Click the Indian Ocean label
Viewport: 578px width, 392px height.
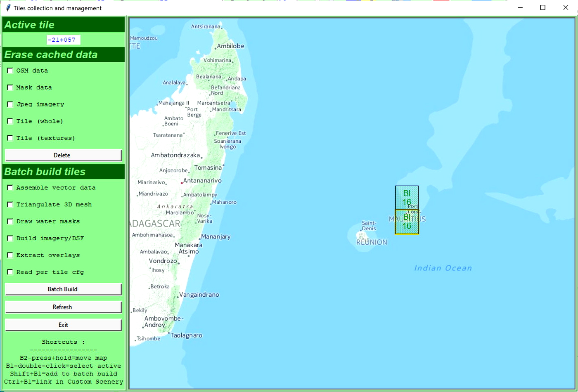click(443, 268)
